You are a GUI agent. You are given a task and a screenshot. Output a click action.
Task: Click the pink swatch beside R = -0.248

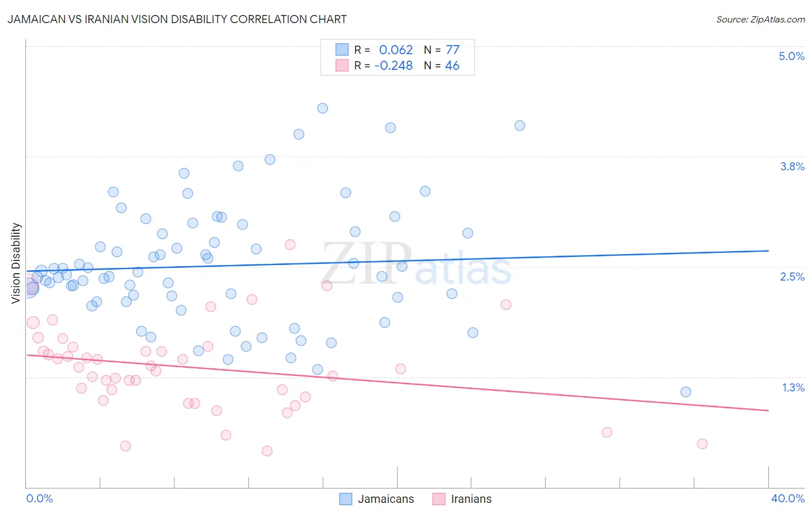[342, 65]
